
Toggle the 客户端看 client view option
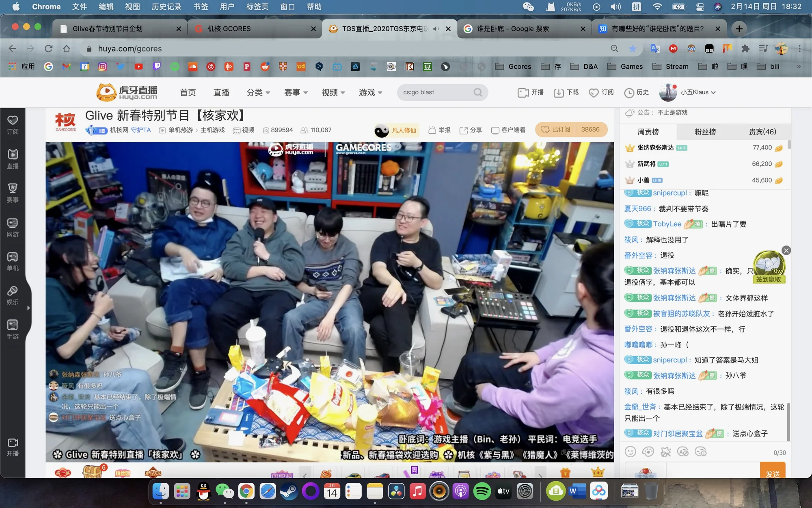coord(508,130)
